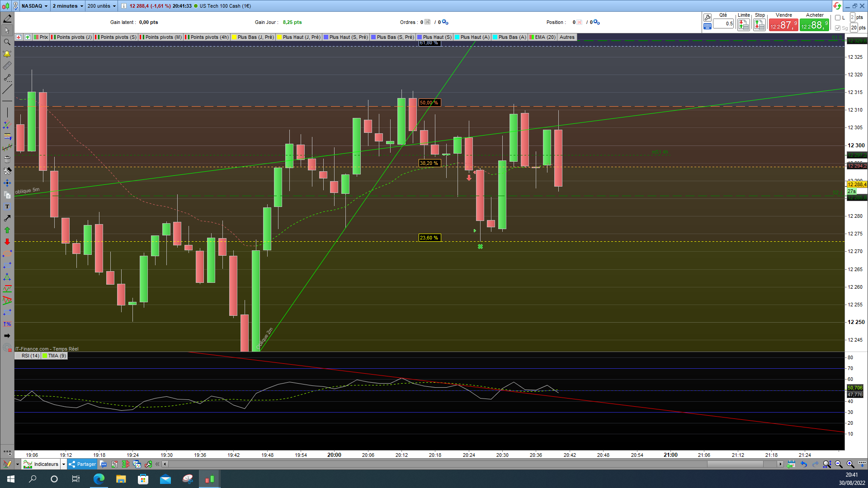Select the ruler measurement tool
Screen dimensions: 868x488
7,66
